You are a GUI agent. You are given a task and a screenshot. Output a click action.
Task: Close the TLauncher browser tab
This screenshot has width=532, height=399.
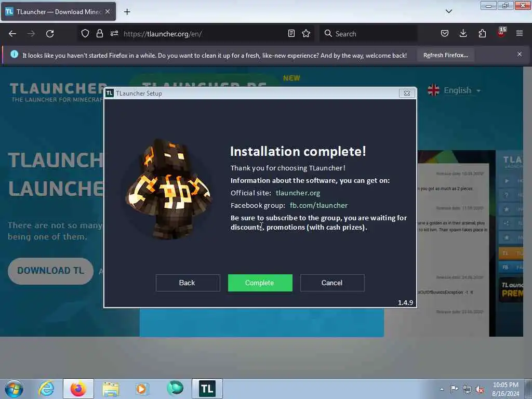click(x=108, y=11)
